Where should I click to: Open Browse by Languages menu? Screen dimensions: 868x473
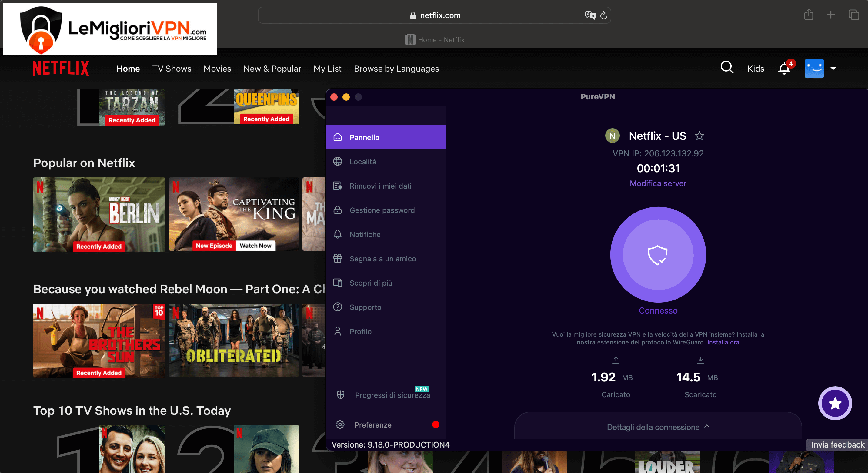396,69
